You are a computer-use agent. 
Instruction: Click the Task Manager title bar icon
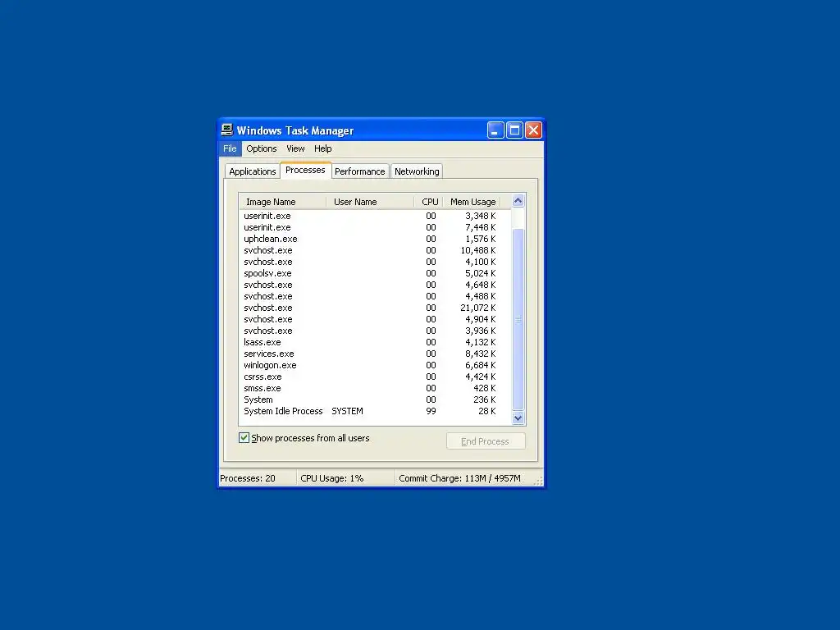point(227,130)
